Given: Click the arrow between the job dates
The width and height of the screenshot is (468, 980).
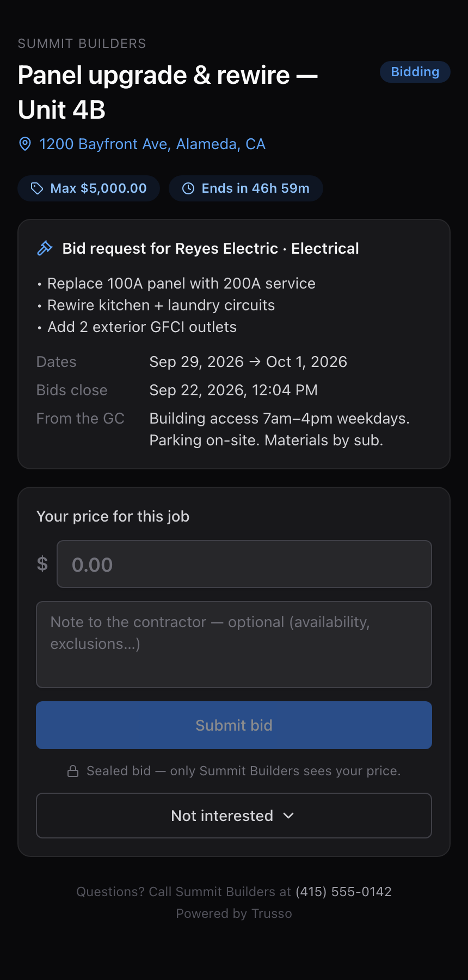Looking at the screenshot, I should pyautogui.click(x=255, y=362).
